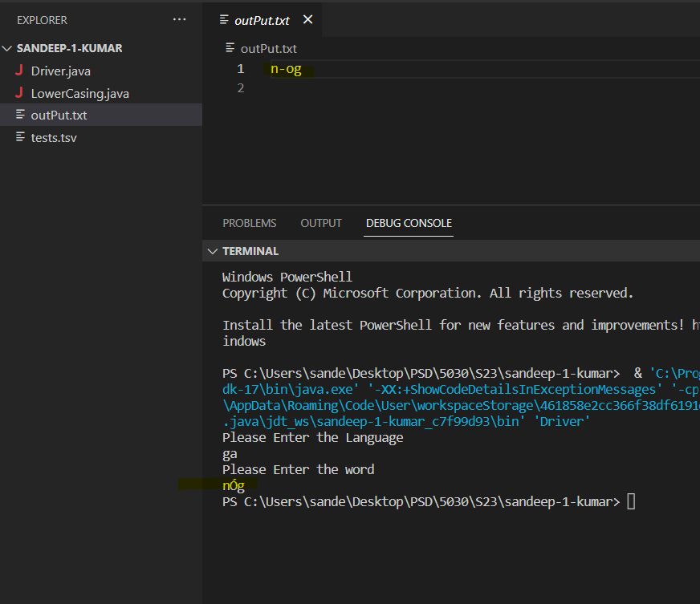Viewport: 700px width, 604px height.
Task: Switch to the PROBLEMS panel tab
Action: click(x=250, y=223)
